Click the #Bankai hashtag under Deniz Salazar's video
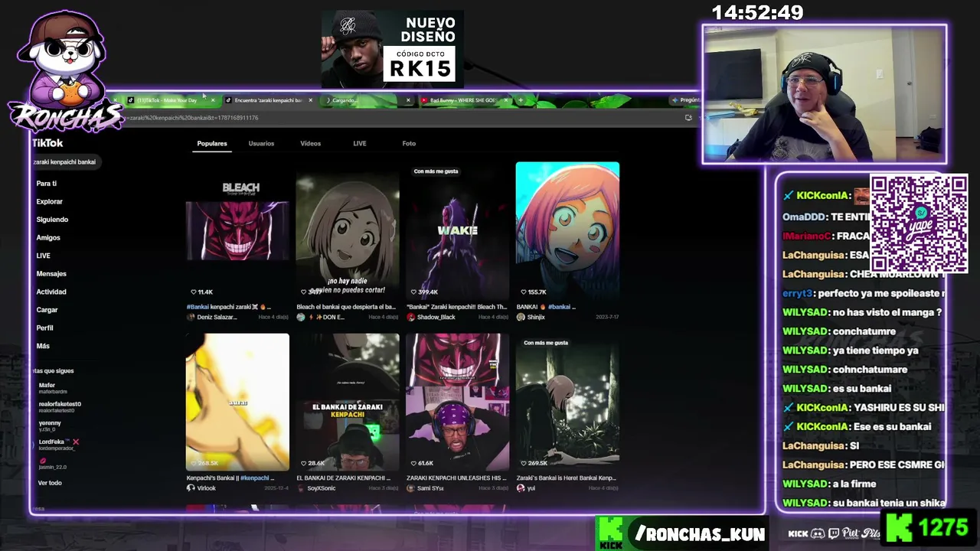 (x=198, y=307)
